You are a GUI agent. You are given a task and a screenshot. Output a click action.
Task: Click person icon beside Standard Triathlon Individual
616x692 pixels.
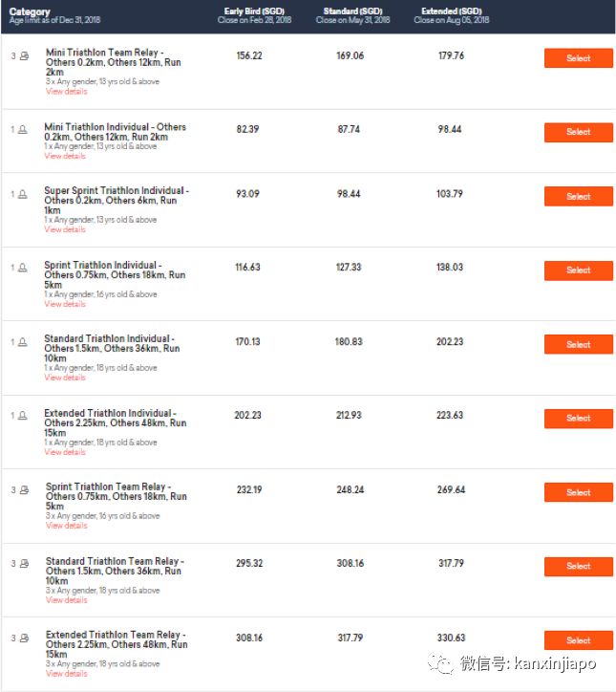[x=23, y=341]
